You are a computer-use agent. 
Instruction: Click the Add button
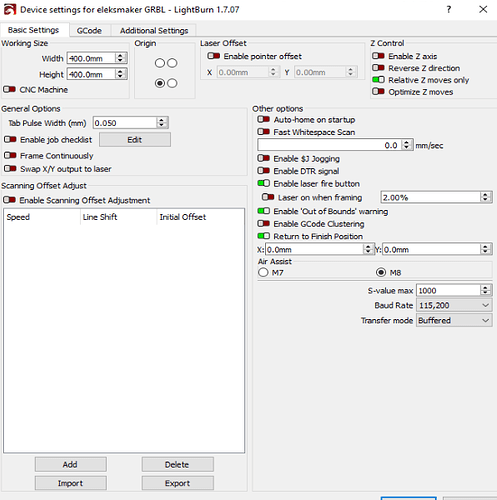tap(71, 464)
